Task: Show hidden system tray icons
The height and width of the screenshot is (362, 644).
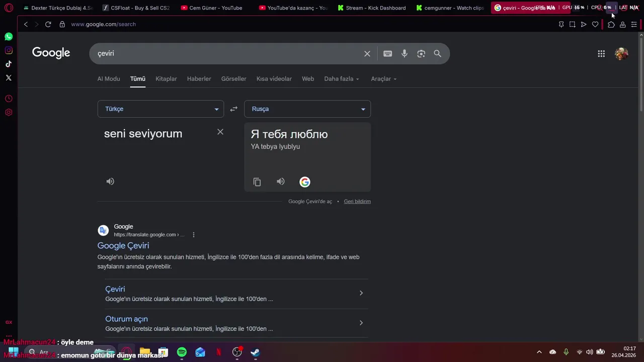Action: [x=539, y=352]
